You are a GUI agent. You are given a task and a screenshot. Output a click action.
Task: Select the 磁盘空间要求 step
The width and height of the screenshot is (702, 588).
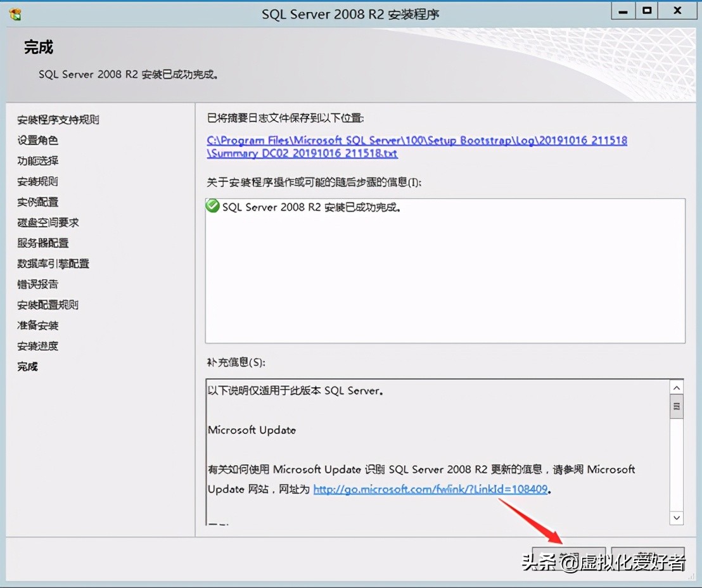(48, 222)
